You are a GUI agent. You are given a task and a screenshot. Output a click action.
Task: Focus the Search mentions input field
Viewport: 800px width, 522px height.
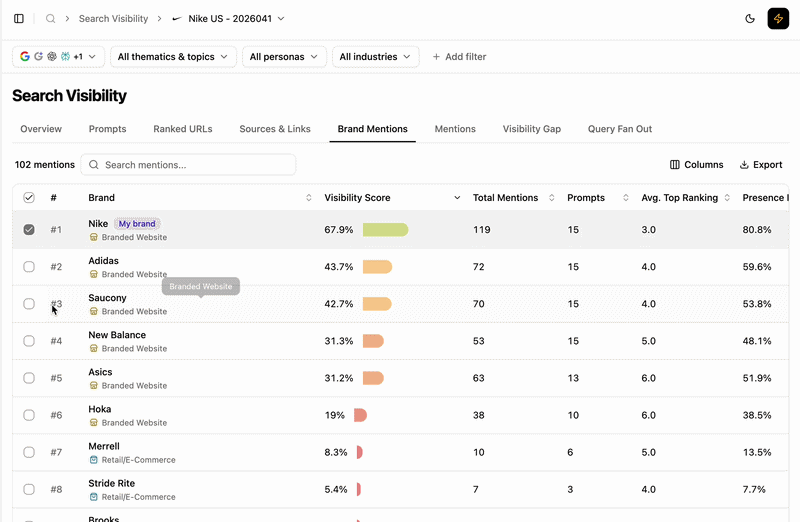[x=188, y=165]
